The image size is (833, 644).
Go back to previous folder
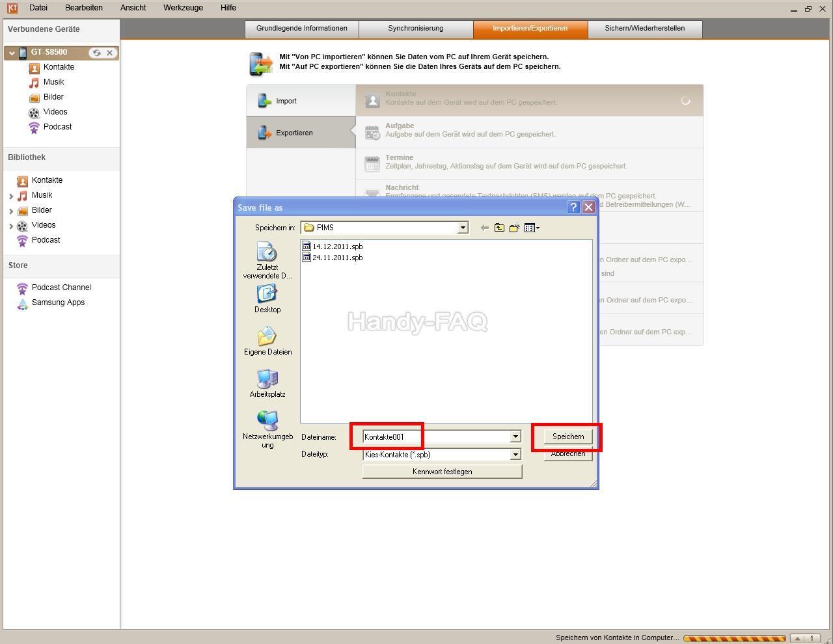click(484, 228)
